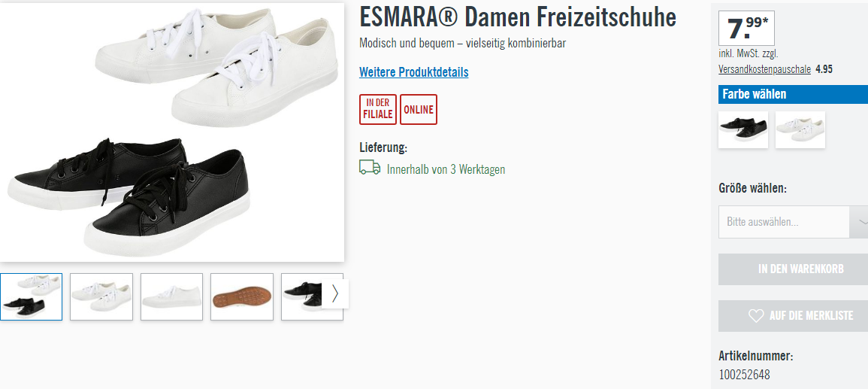Click 'In den Warenkorb' button

[x=794, y=269]
